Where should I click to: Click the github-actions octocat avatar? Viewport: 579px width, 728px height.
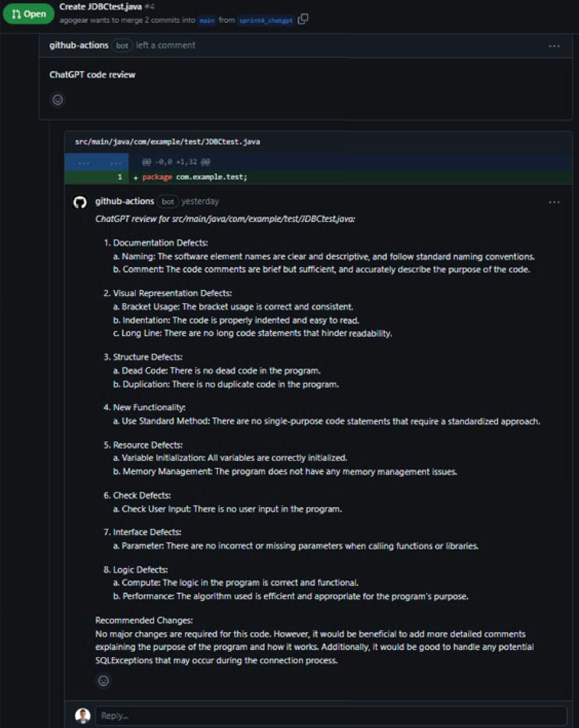tap(80, 203)
